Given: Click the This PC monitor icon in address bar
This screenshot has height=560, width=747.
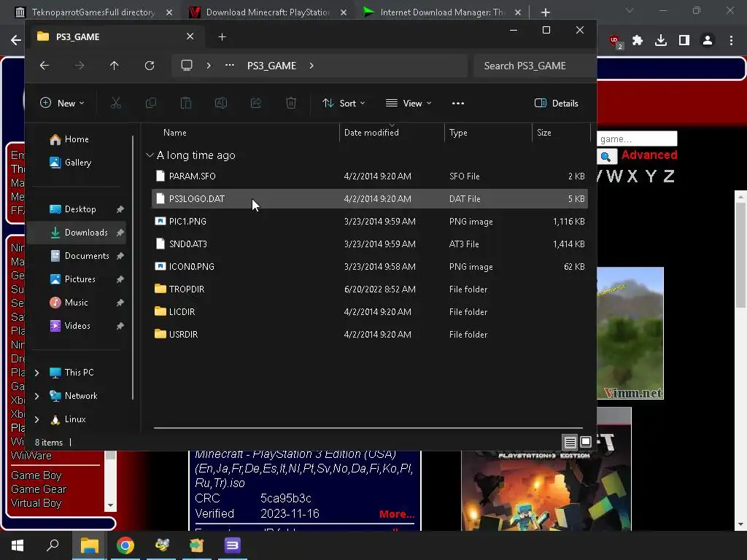Looking at the screenshot, I should [187, 65].
